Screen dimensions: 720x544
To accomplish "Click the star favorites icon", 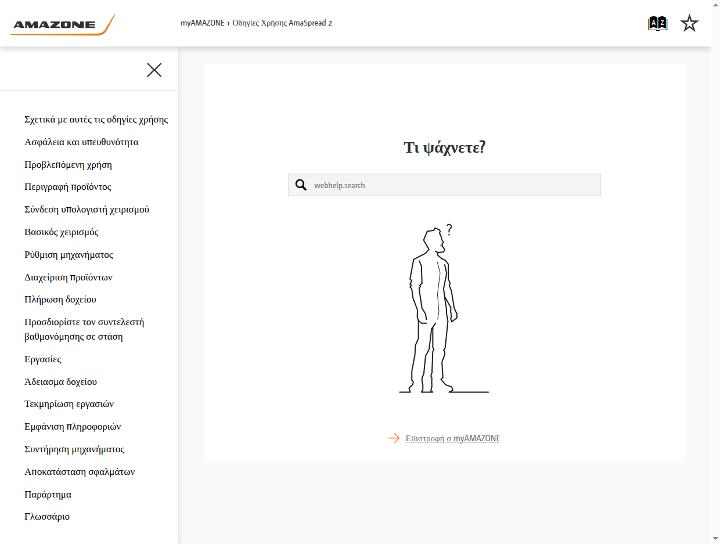I will (x=689, y=23).
